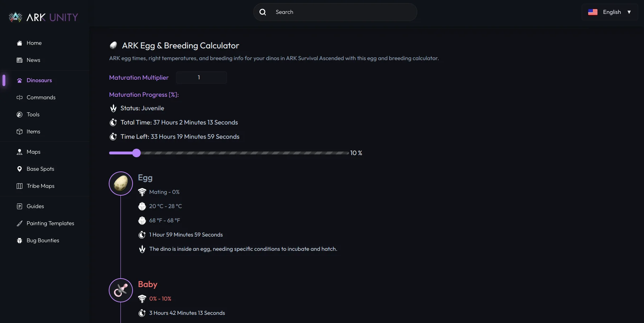644x323 pixels.
Task: Click the Maturation Multiplier input field
Action: pyautogui.click(x=201, y=78)
